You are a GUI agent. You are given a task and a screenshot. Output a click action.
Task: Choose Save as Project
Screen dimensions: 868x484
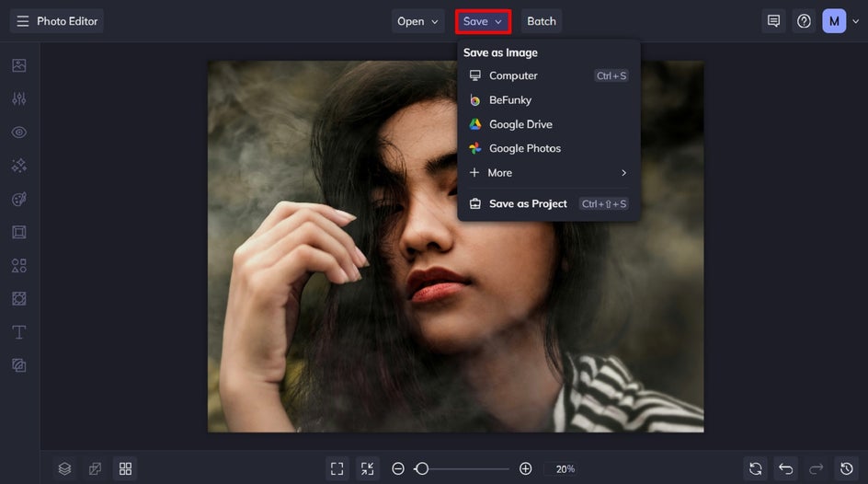coord(549,203)
